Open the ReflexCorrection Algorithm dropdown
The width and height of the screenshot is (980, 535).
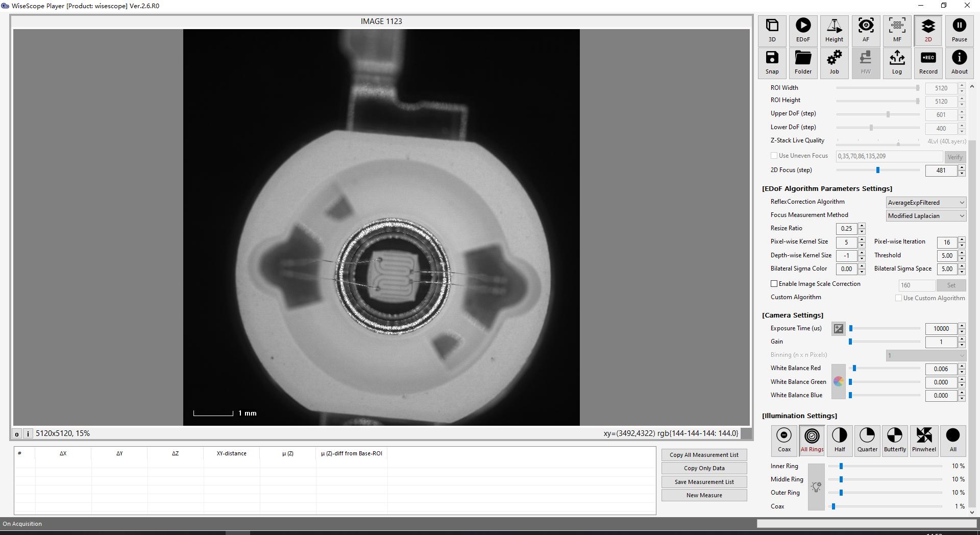926,203
